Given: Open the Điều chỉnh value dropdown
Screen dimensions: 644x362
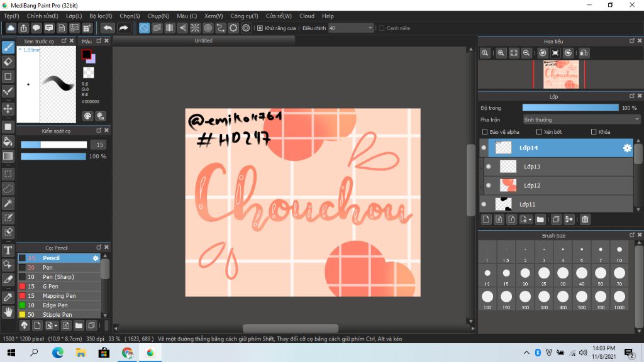Looking at the screenshot, I should coord(351,28).
